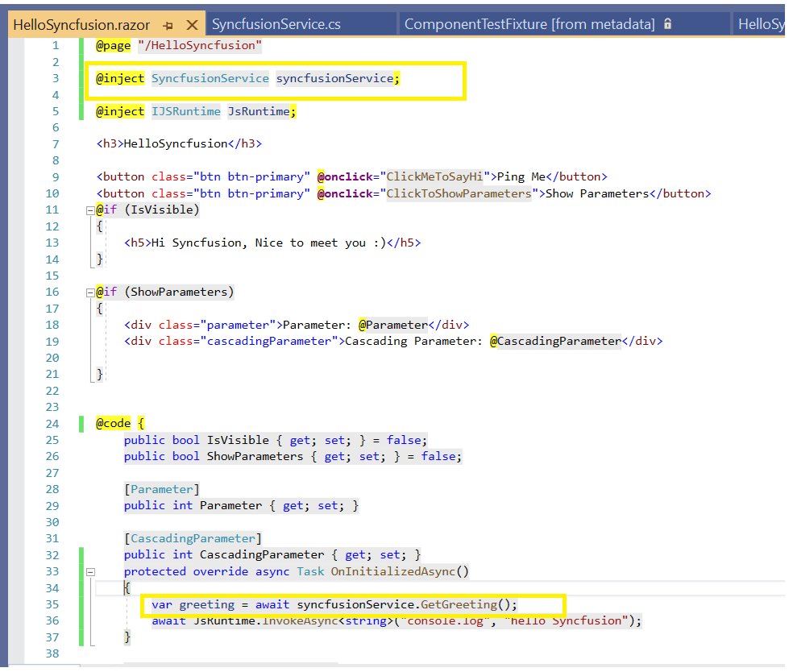Click the GetGreeting method call
The image size is (793, 672).
tap(458, 604)
